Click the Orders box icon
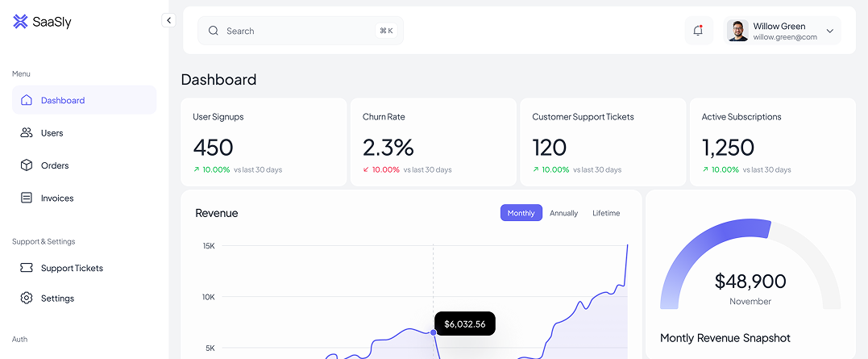Image resolution: width=868 pixels, height=359 pixels. coord(27,165)
